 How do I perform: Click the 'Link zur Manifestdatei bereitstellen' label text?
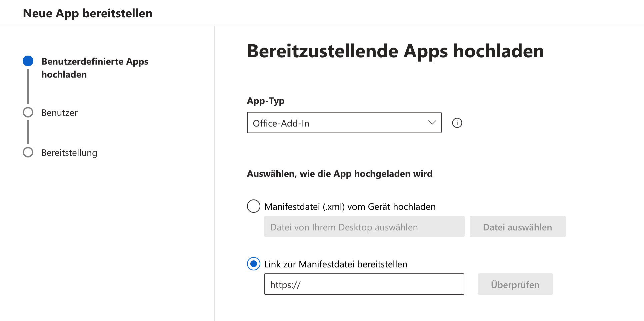(x=335, y=264)
